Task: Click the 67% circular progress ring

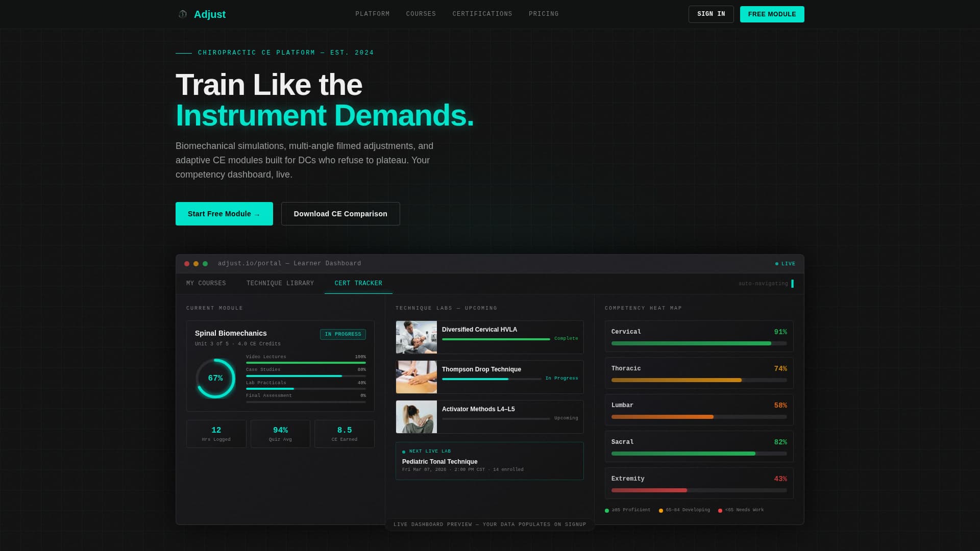Action: (x=215, y=378)
